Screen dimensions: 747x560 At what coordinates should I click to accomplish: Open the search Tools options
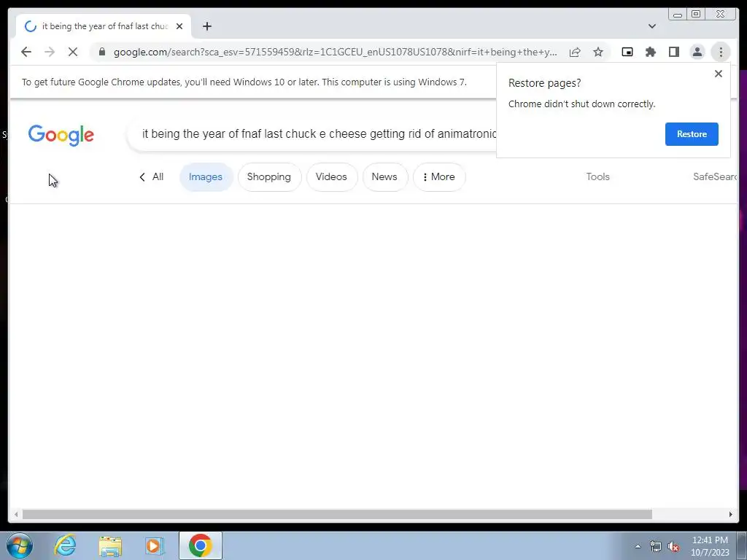pos(598,176)
